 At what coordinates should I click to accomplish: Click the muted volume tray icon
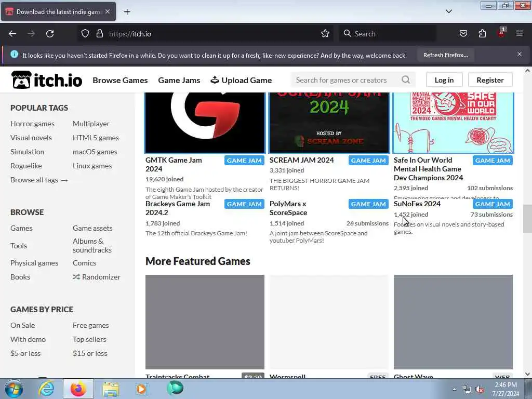(480, 390)
